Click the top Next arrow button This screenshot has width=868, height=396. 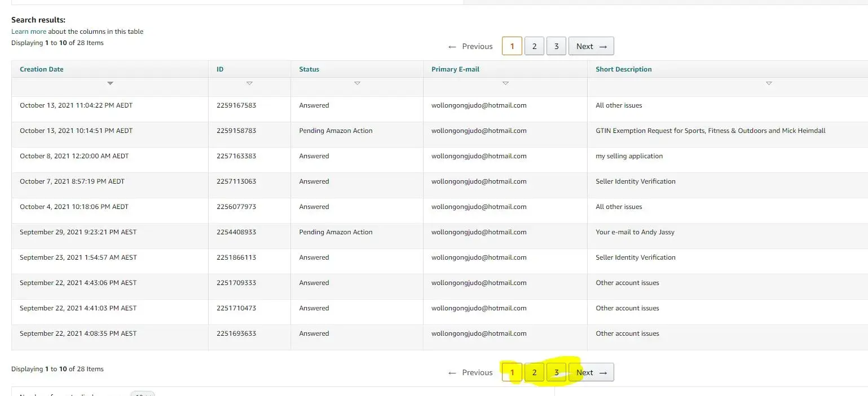click(591, 46)
